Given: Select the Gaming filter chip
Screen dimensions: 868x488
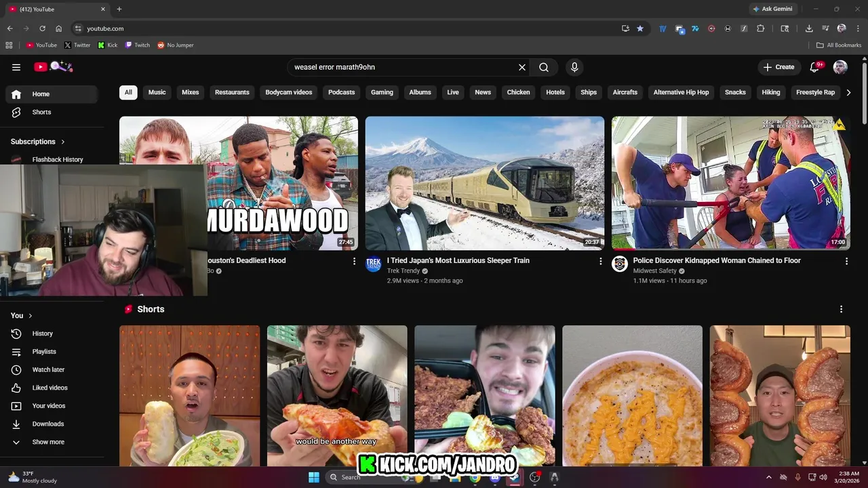Looking at the screenshot, I should click(x=382, y=92).
